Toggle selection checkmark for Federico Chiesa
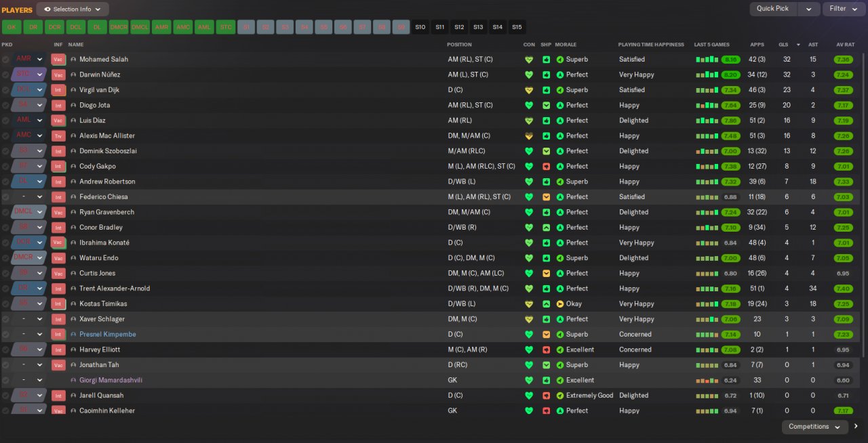 [x=5, y=197]
